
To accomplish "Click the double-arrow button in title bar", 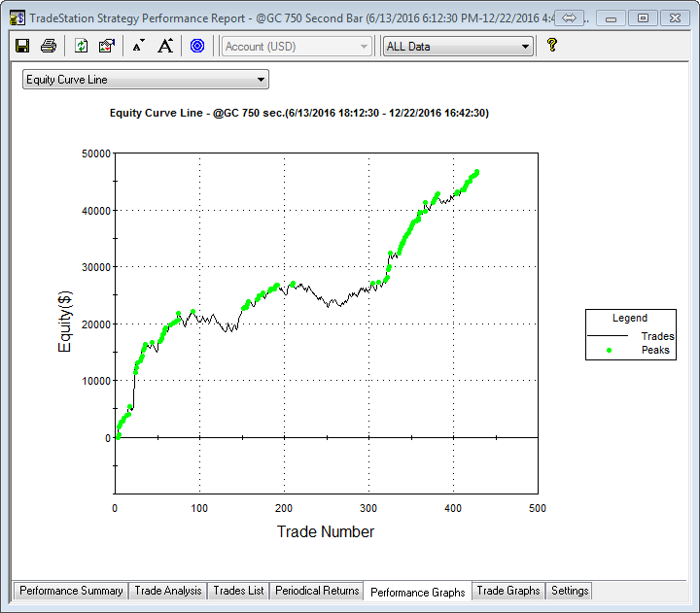I will [x=571, y=18].
